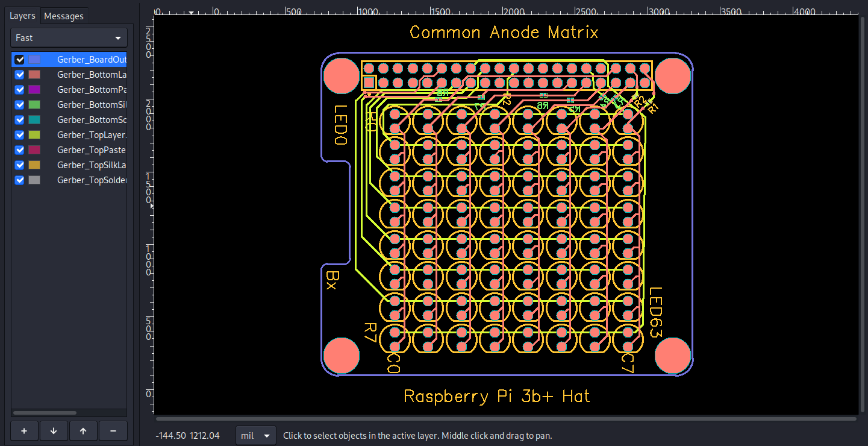Viewport: 868px width, 446px height.
Task: Select the Gerber_TopSilkLayer layer name
Action: 92,165
